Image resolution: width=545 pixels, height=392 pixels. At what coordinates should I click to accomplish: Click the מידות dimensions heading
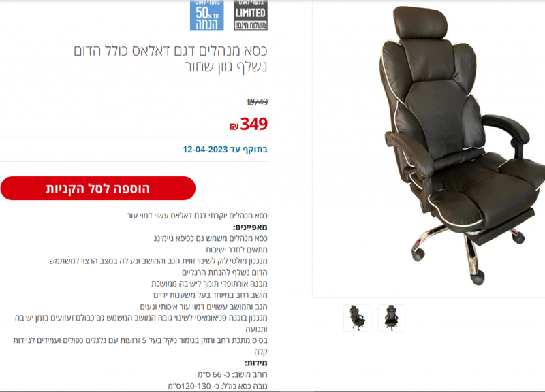(256, 363)
